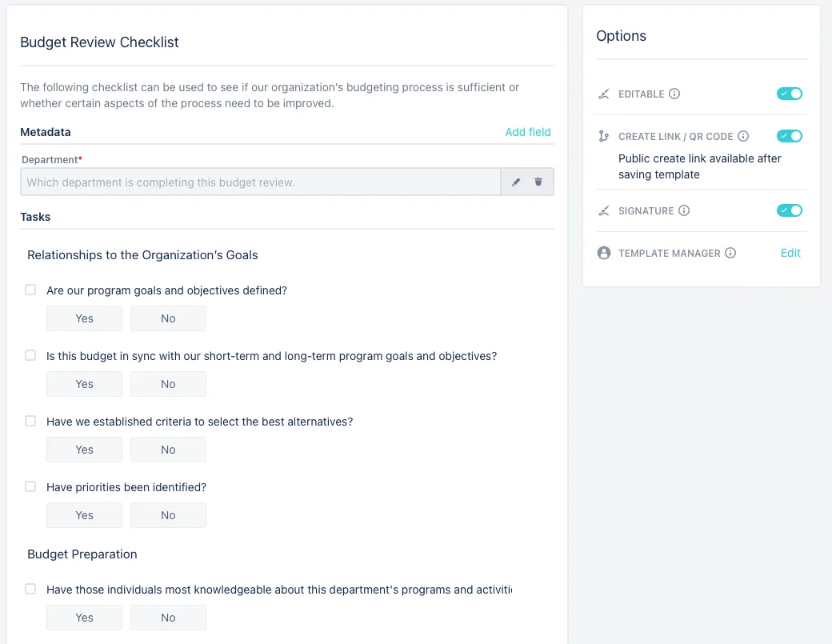Click info icon next to EDITABLE option
The image size is (832, 644).
point(674,94)
